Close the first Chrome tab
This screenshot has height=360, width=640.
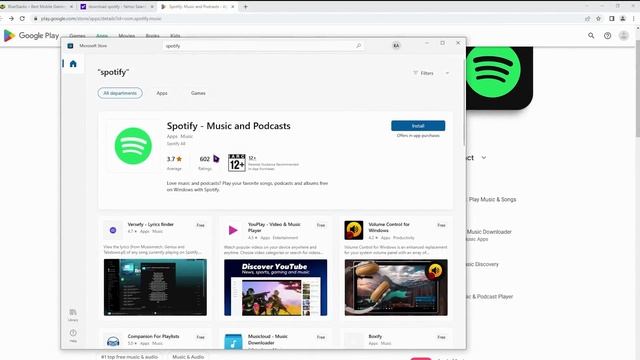tap(71, 7)
